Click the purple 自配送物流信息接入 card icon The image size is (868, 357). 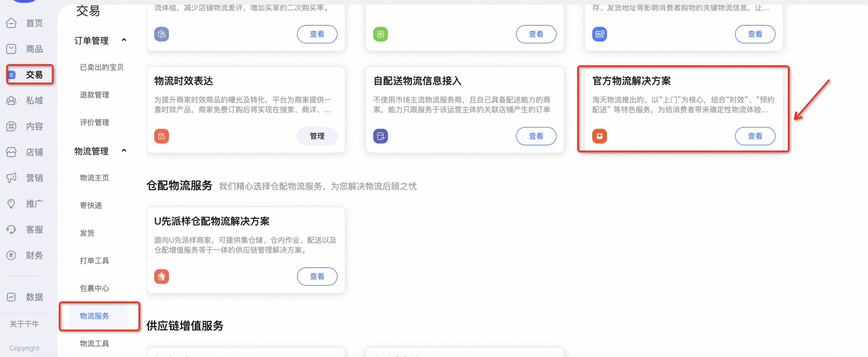(x=380, y=136)
